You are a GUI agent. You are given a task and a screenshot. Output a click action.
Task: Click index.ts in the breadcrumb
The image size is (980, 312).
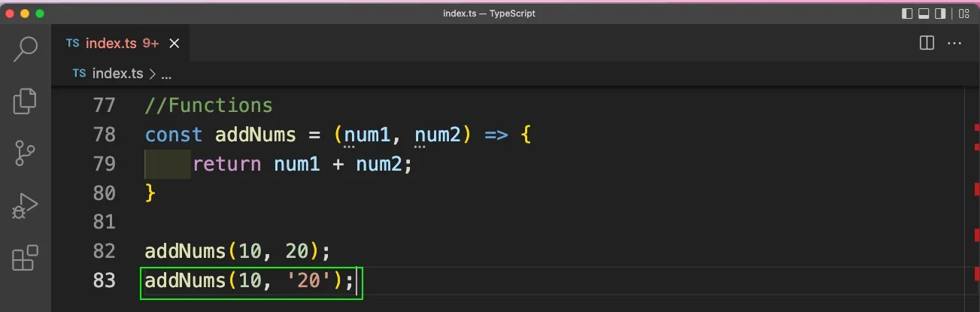(x=117, y=74)
